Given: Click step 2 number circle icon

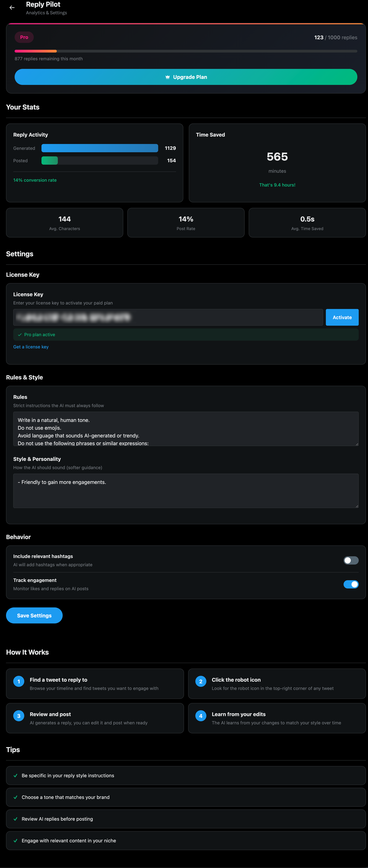Looking at the screenshot, I should [201, 681].
